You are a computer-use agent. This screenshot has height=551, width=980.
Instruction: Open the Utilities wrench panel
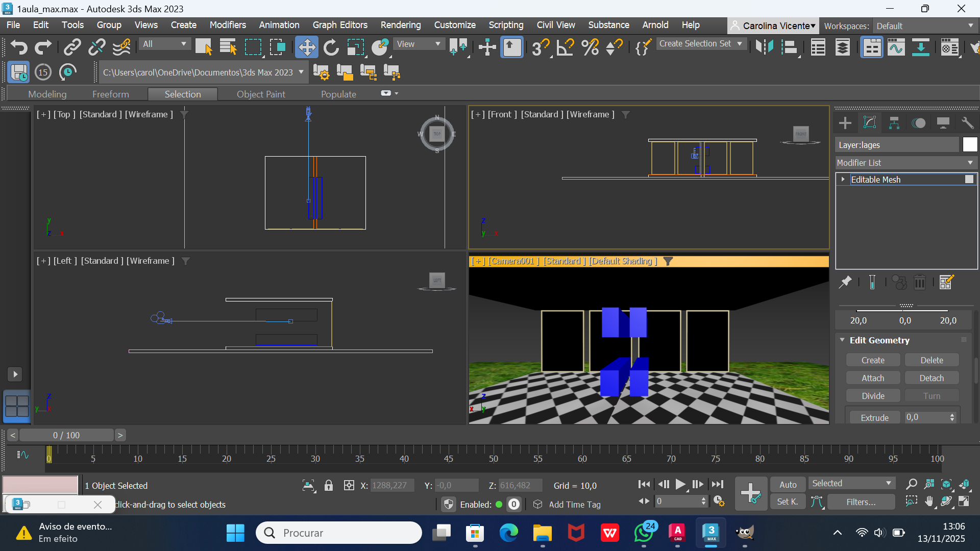coord(967,123)
